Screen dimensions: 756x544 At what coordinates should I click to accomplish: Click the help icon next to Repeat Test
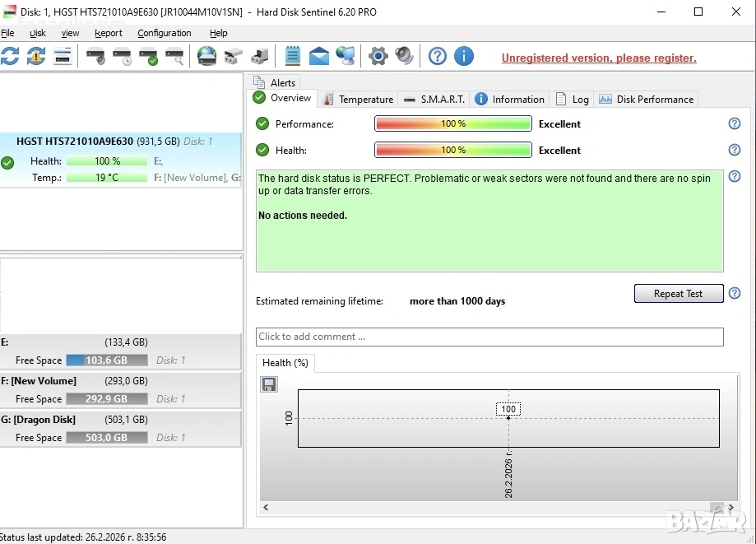[735, 293]
